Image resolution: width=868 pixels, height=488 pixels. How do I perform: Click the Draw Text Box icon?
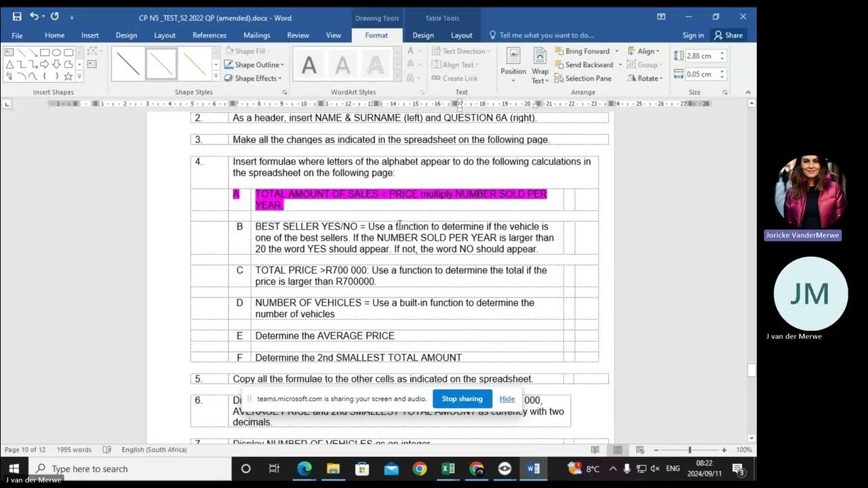(x=92, y=64)
